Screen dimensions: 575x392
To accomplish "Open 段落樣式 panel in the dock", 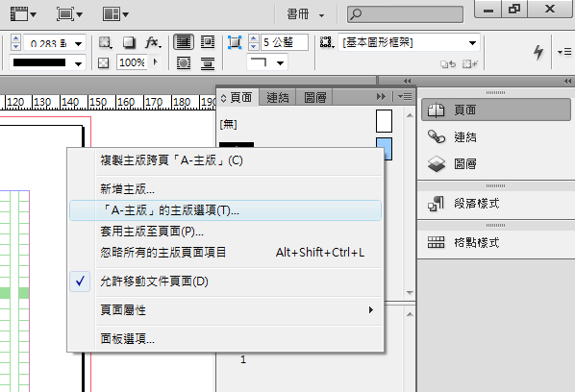I will [x=496, y=203].
